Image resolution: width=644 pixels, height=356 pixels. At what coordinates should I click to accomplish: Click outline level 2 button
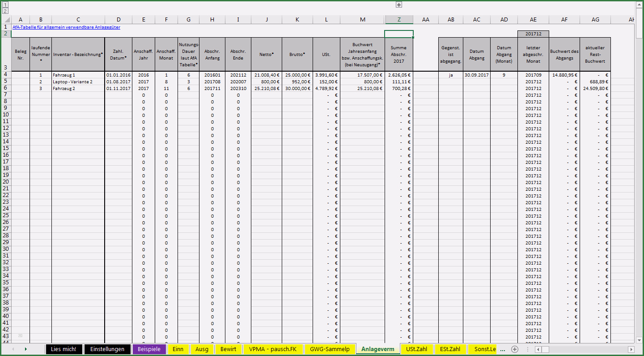coord(6,11)
